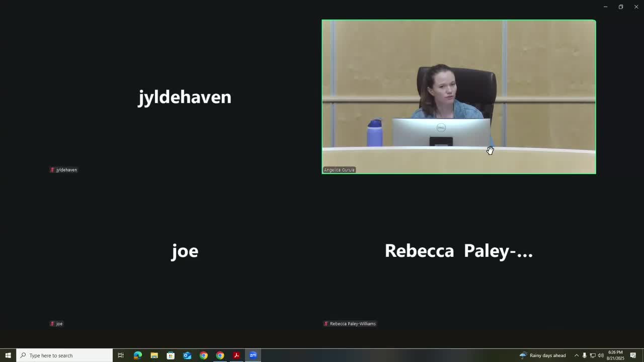644x362 pixels.
Task: Select Angelica Gurule's video tile
Action: (x=459, y=97)
